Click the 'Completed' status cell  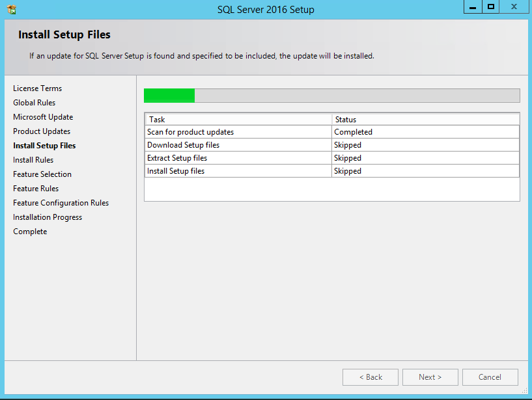point(425,132)
